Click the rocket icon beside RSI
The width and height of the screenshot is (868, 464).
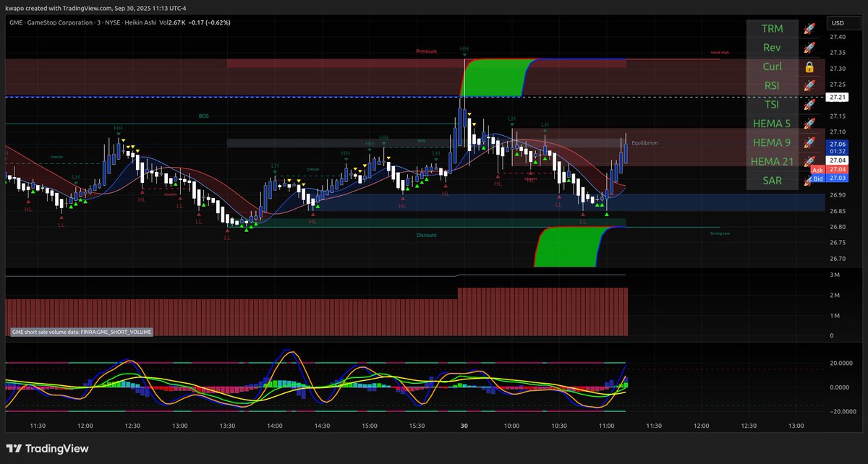coord(809,85)
